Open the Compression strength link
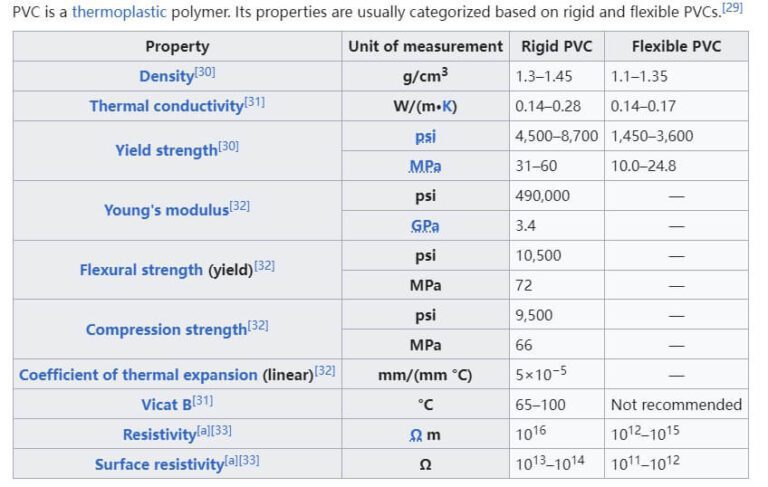The height and width of the screenshot is (487, 768). tap(165, 330)
